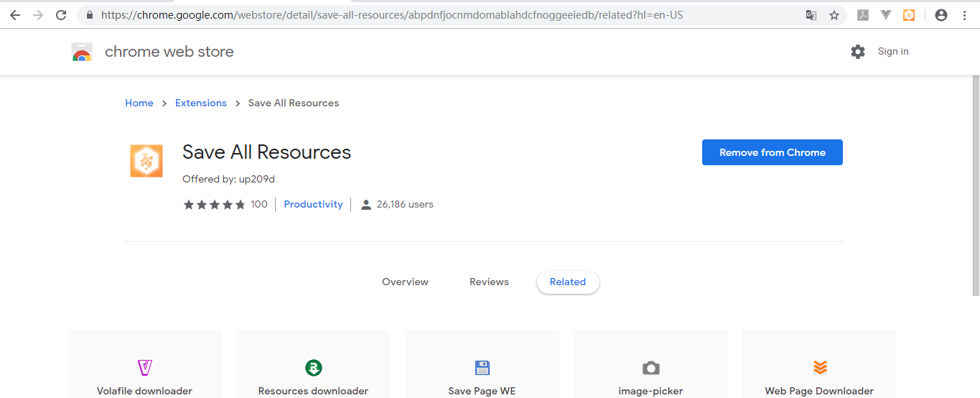Open the PDF extension icon
Screen dimensions: 980x398
tap(864, 15)
